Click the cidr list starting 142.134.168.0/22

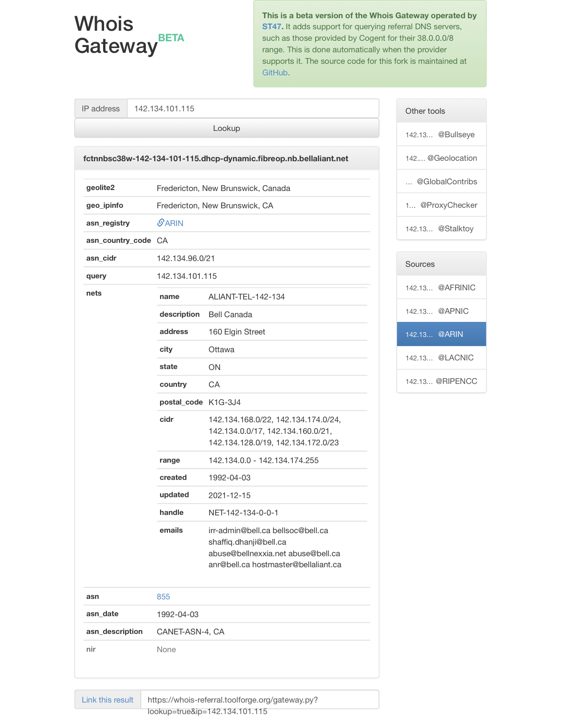(x=275, y=431)
